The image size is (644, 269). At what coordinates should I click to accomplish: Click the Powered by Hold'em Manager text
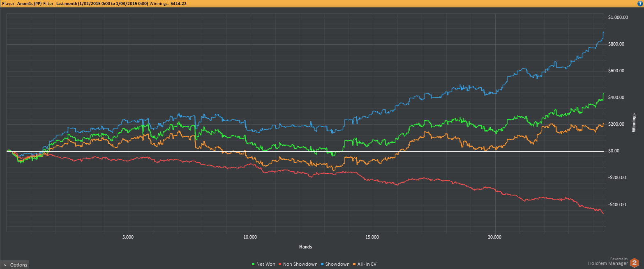coord(607,261)
